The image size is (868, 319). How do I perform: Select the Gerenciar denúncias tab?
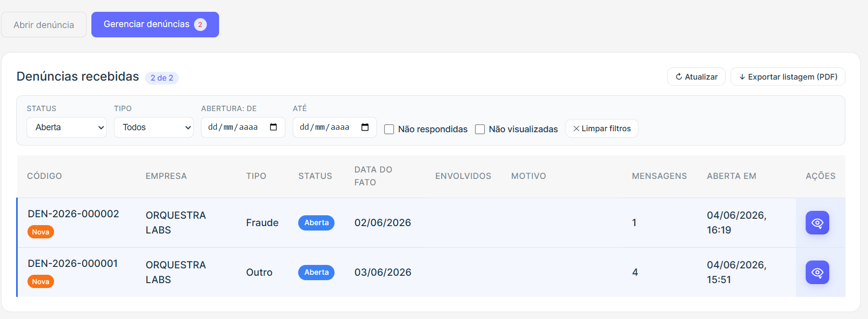click(155, 25)
